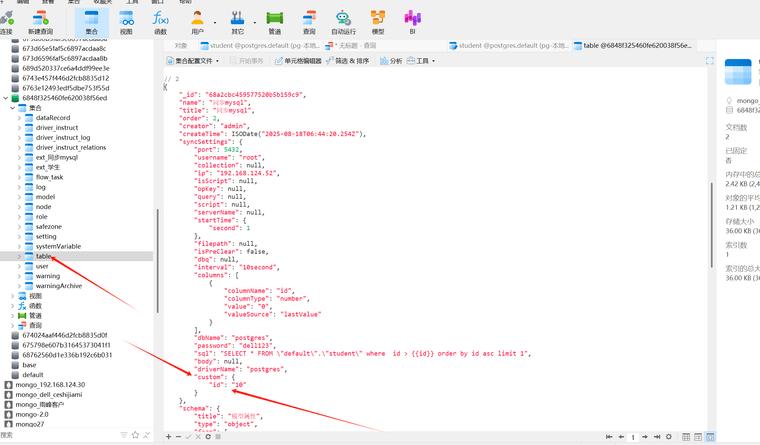Go to previous page arrow

tap(621, 437)
